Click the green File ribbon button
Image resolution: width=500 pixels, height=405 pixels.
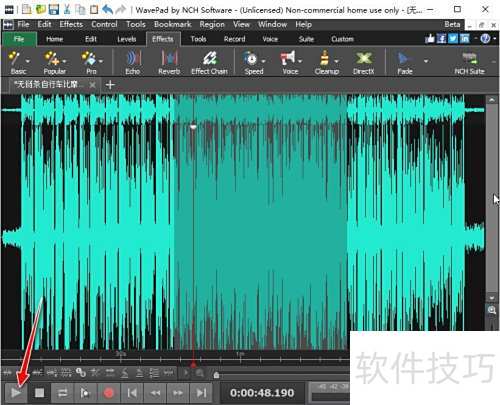point(19,39)
